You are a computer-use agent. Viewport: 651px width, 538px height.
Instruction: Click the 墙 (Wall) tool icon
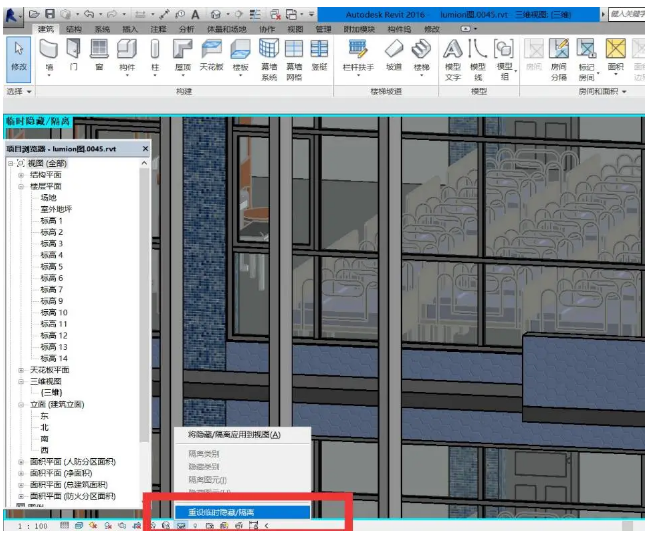pos(49,55)
